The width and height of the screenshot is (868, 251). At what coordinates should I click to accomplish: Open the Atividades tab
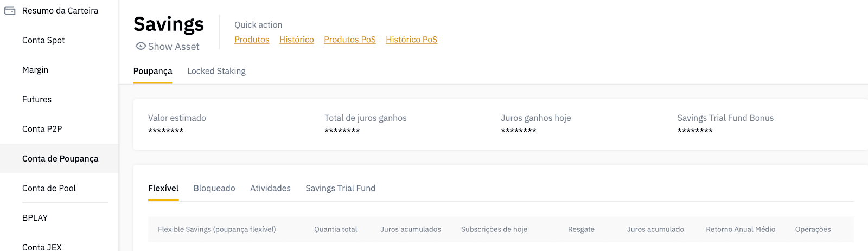coord(270,188)
